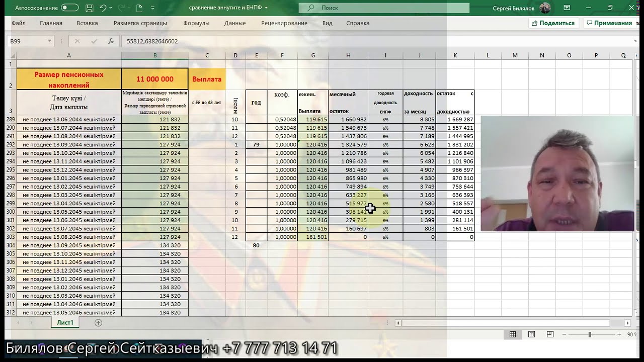
Task: Click the Размер пенсионных накоплений cell
Action: (69, 79)
